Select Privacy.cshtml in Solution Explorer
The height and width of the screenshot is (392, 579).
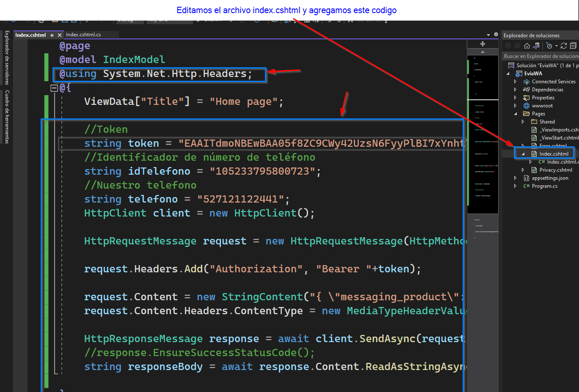coord(555,170)
